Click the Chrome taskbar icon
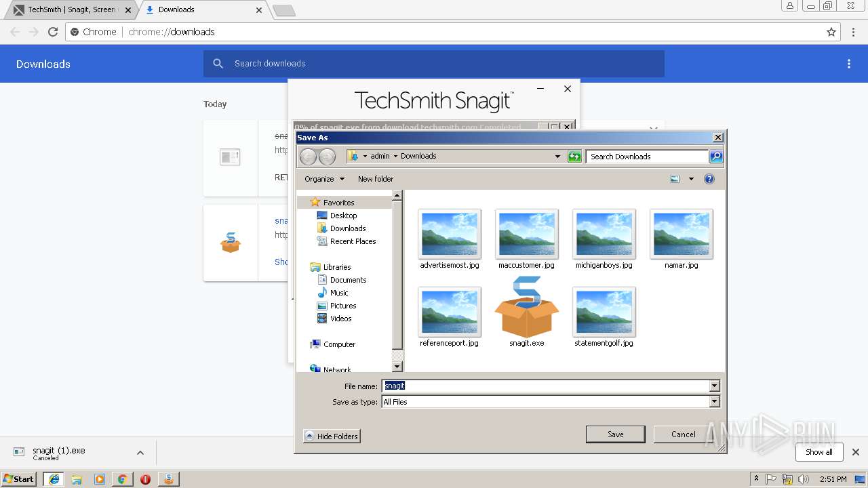The image size is (868, 488). coord(122,479)
